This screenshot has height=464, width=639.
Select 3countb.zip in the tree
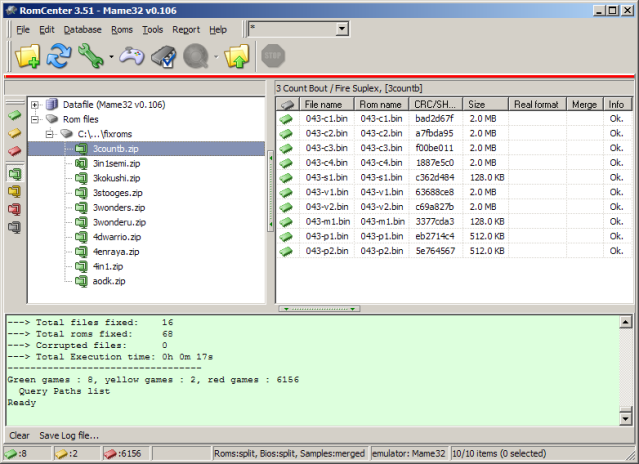coord(115,149)
